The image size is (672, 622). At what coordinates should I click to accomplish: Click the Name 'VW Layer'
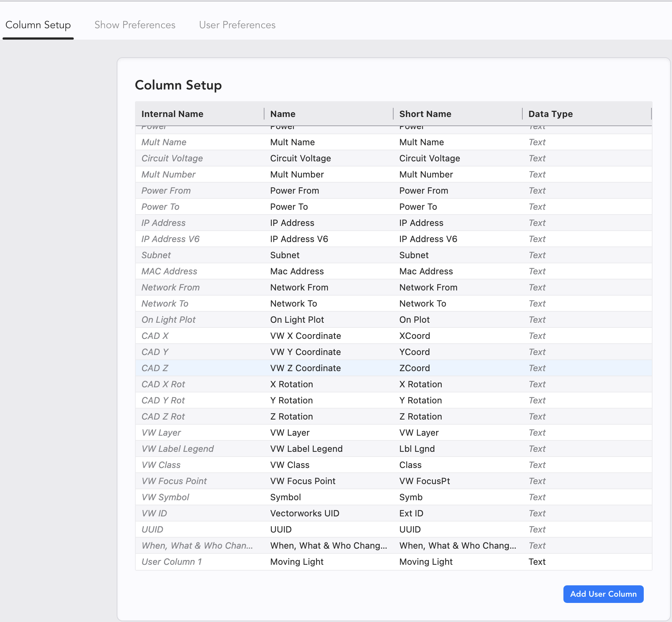click(x=290, y=433)
